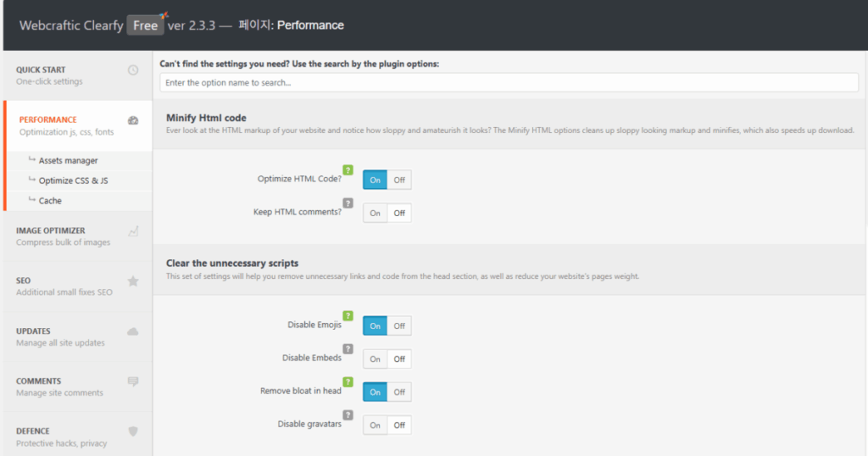Click the cloud icon beside Updates
Screen dimensions: 868x456
pos(133,331)
